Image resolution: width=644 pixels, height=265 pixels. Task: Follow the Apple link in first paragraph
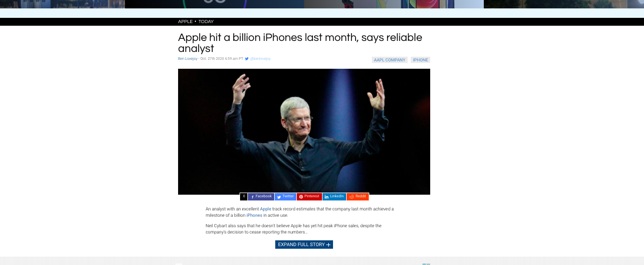(265, 209)
